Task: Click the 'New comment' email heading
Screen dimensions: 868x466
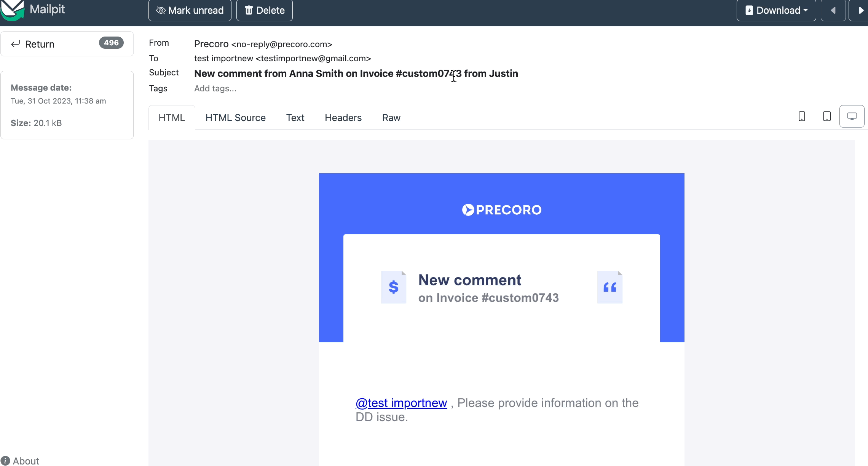Action: coord(470,280)
